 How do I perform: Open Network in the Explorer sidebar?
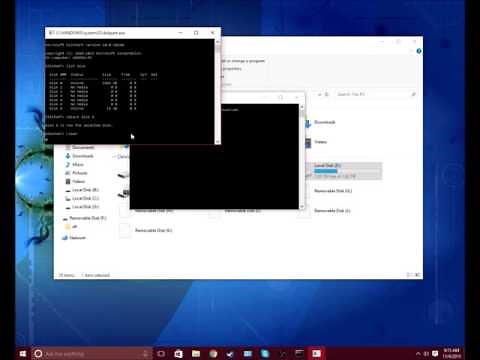74,238
